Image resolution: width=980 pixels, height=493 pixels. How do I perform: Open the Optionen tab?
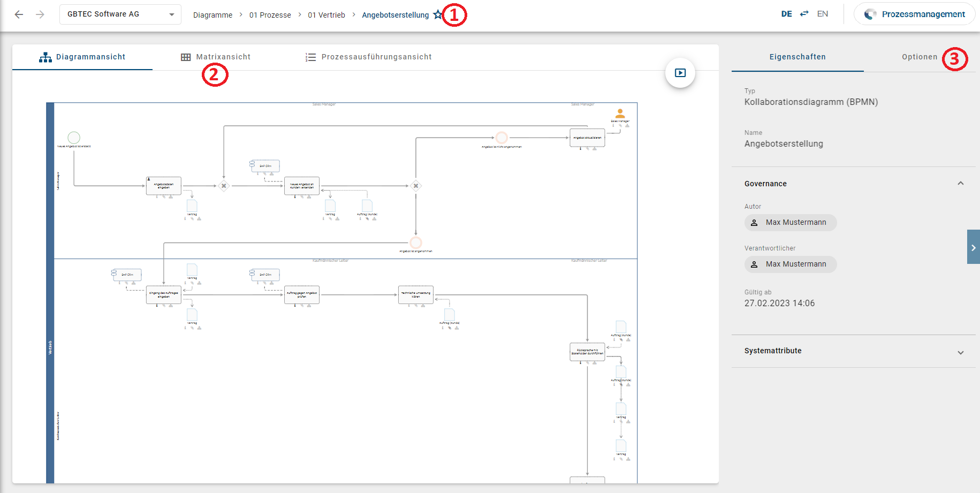coord(919,57)
